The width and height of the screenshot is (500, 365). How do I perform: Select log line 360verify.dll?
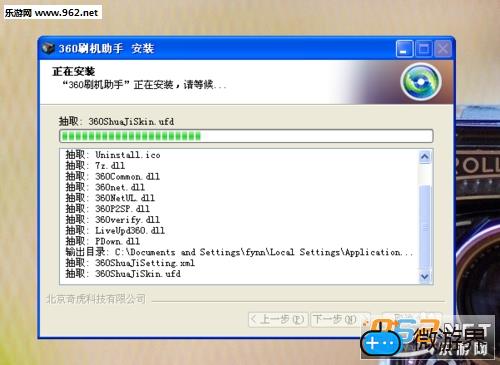pyautogui.click(x=113, y=220)
